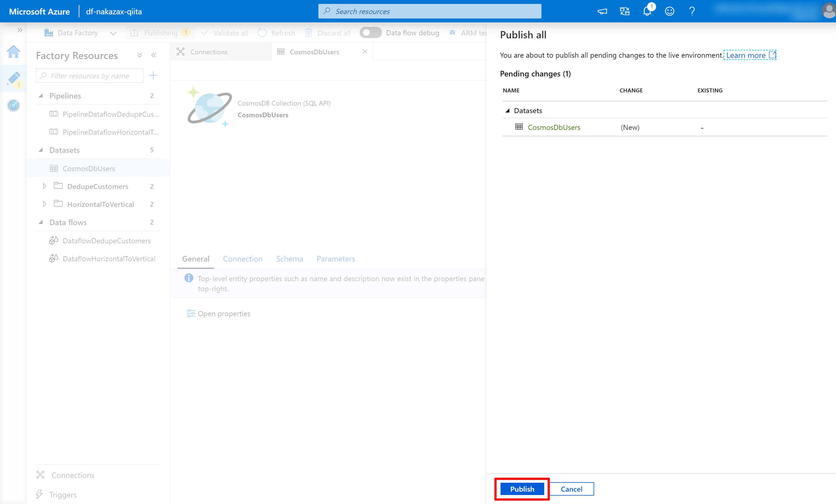Open CosmosDbUsers in pending changes list

[554, 127]
